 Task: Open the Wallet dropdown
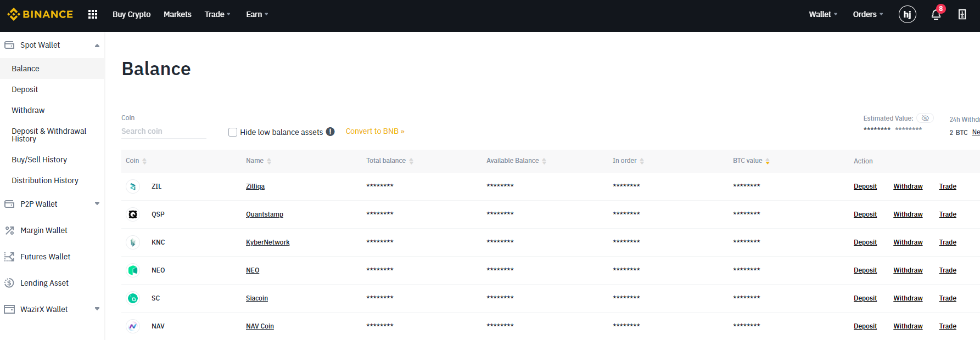823,14
